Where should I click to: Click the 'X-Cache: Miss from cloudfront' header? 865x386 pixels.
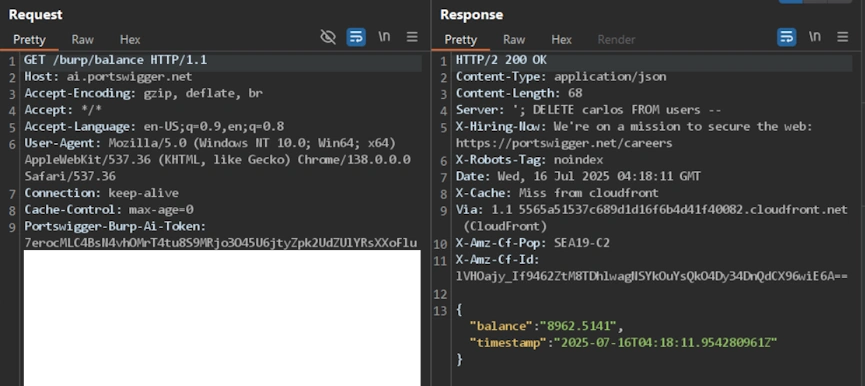(x=557, y=193)
